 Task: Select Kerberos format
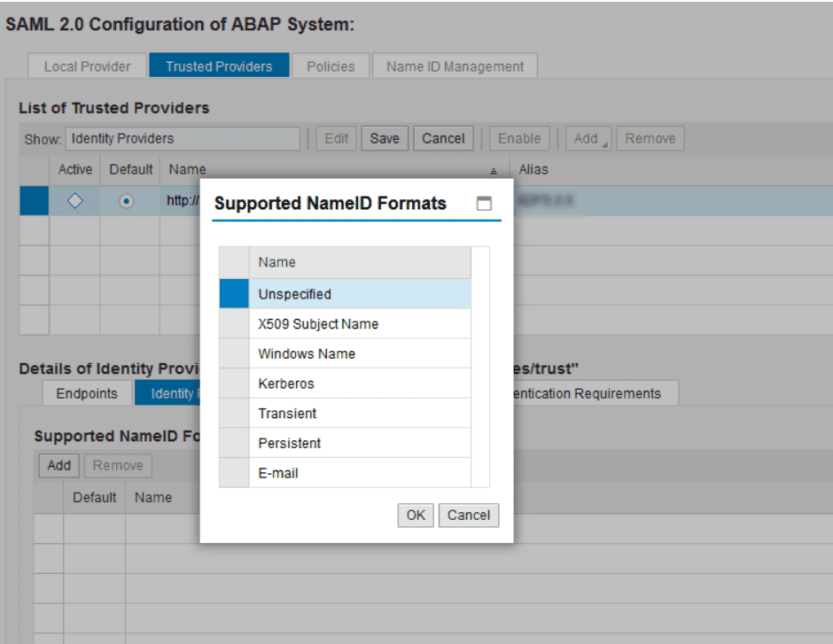tap(360, 384)
